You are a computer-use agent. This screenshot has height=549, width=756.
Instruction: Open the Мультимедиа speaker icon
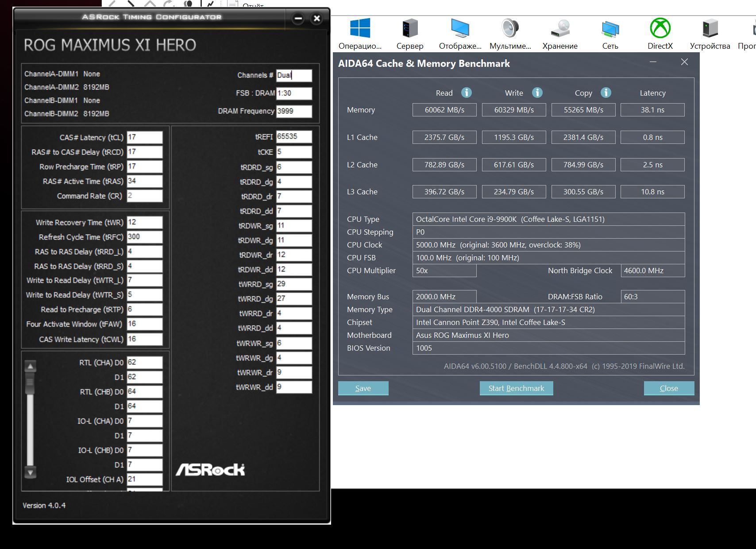tap(510, 28)
